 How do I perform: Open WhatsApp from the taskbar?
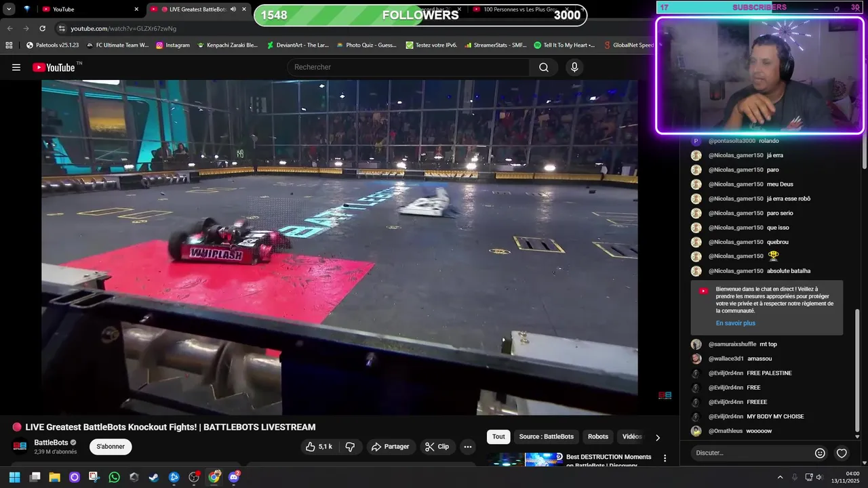[x=114, y=477]
